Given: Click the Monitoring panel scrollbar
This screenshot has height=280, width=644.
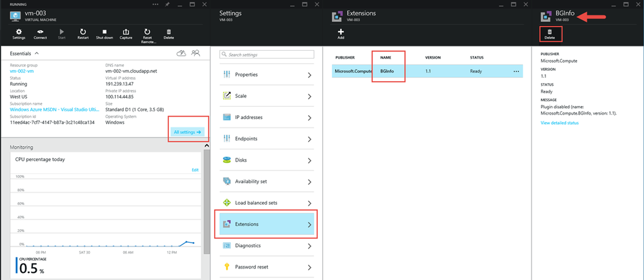Looking at the screenshot, I should (206, 201).
